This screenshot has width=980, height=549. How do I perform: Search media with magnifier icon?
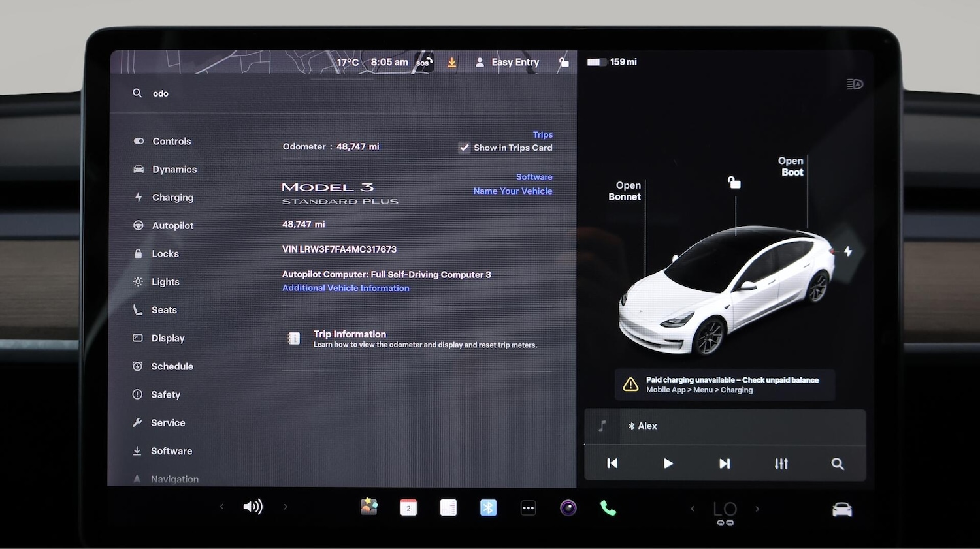pyautogui.click(x=837, y=463)
